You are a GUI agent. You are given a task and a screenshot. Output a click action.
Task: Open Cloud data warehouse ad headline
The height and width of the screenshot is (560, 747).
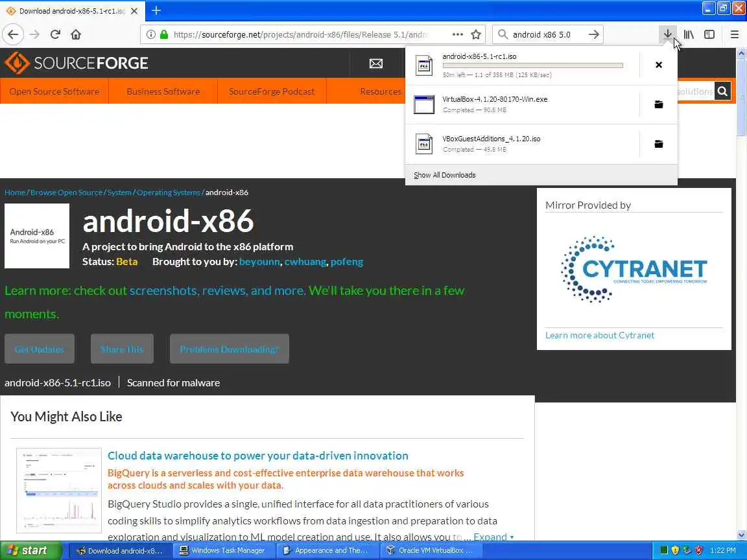pos(257,455)
